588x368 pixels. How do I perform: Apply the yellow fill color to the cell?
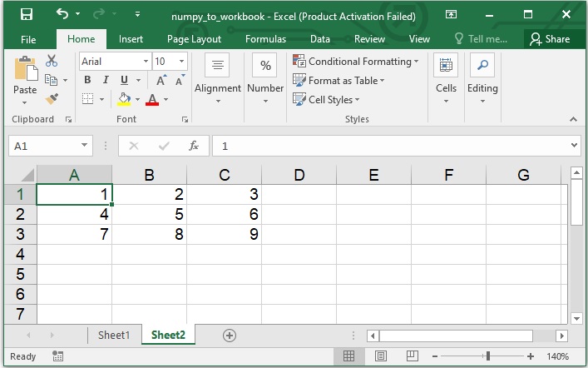point(124,99)
